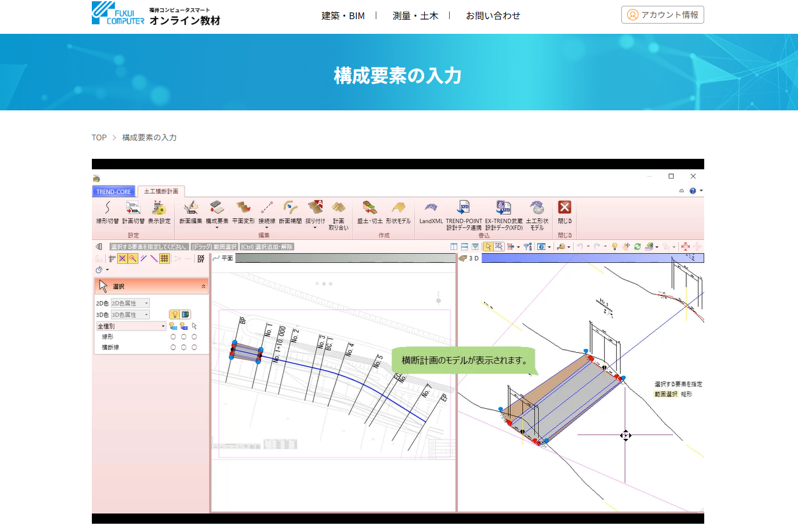Image resolution: width=798 pixels, height=532 pixels.
Task: Toggle the grid snap button
Action: 164,258
